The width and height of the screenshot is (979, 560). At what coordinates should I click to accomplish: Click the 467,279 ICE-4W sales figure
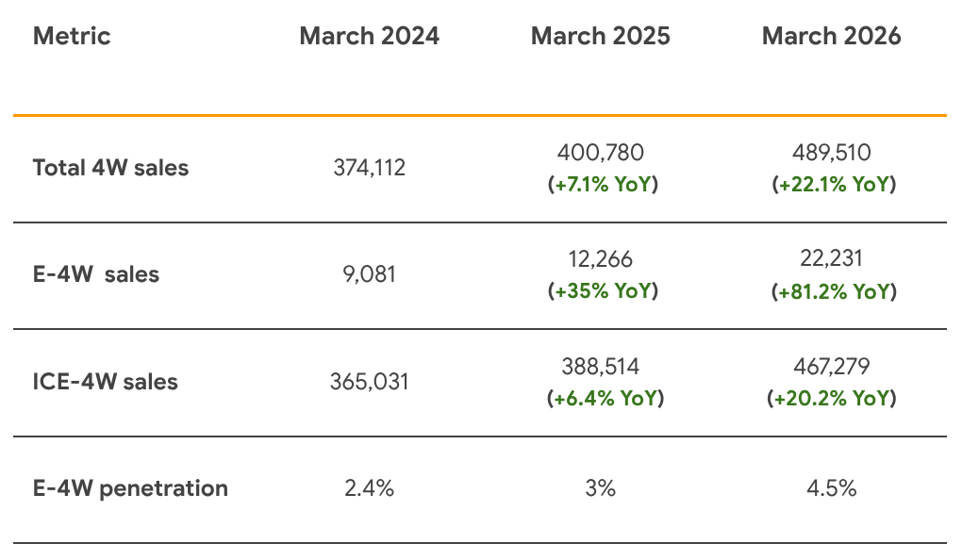(x=832, y=366)
